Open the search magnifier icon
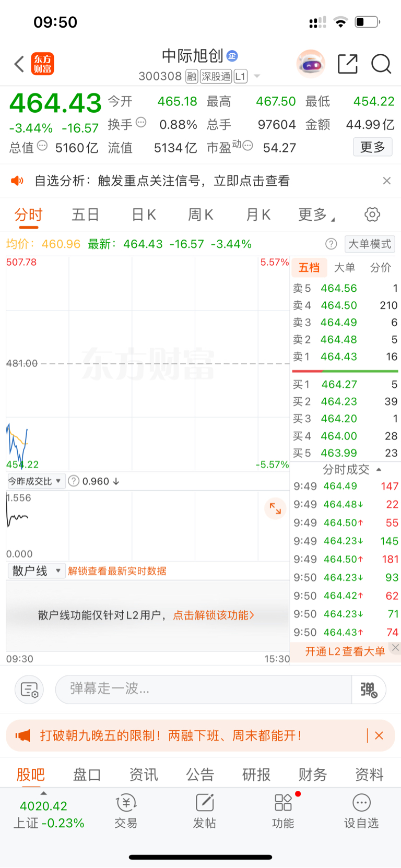This screenshot has height=868, width=401. click(381, 64)
